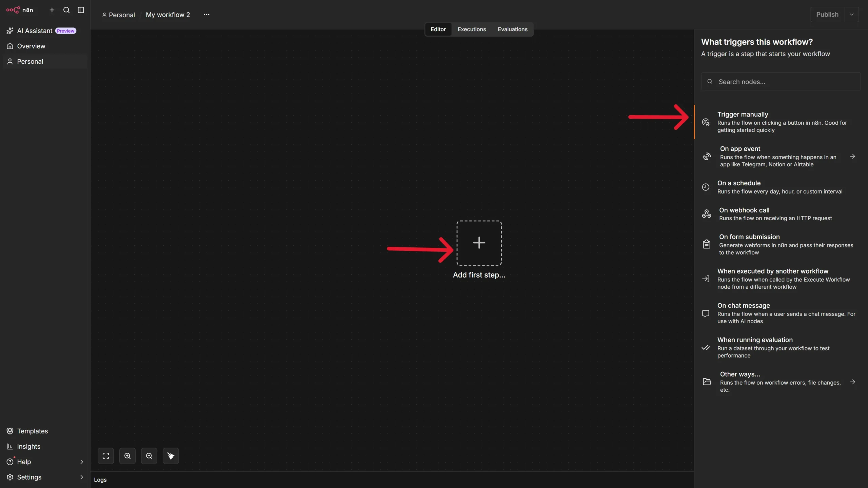
Task: Click the fit-to-view canvas icon
Action: point(106,456)
